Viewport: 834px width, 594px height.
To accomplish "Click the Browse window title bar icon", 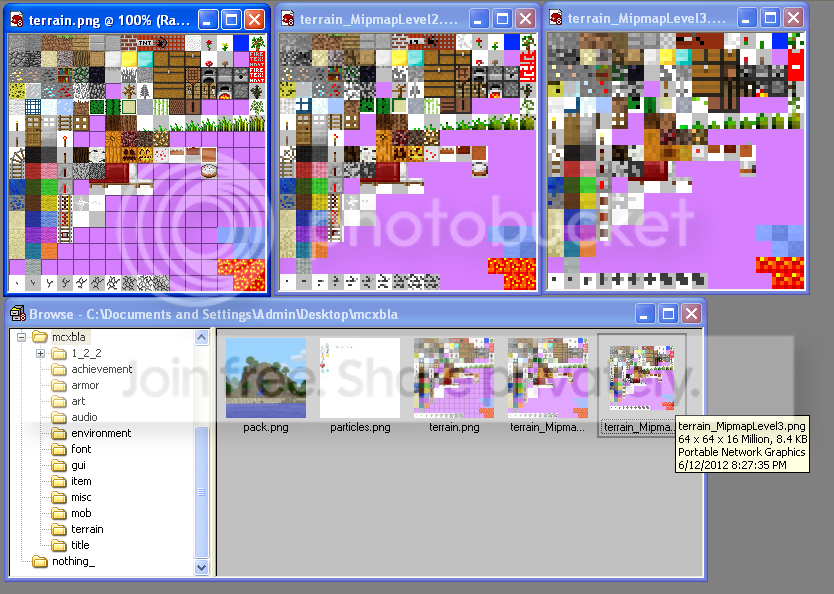I will 18,314.
